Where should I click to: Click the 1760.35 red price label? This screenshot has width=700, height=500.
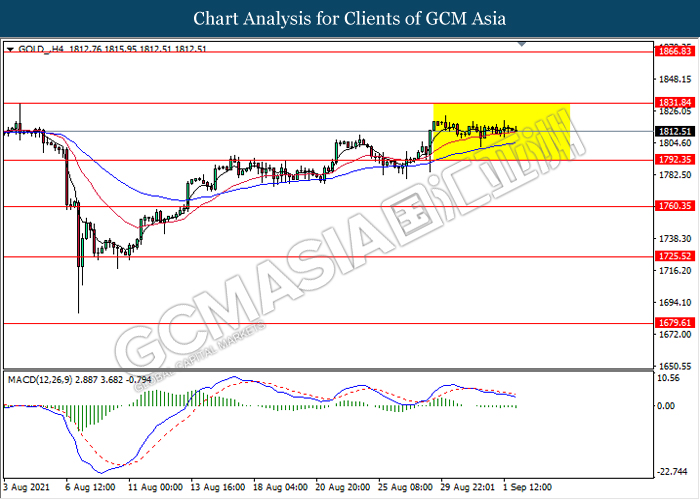[675, 206]
